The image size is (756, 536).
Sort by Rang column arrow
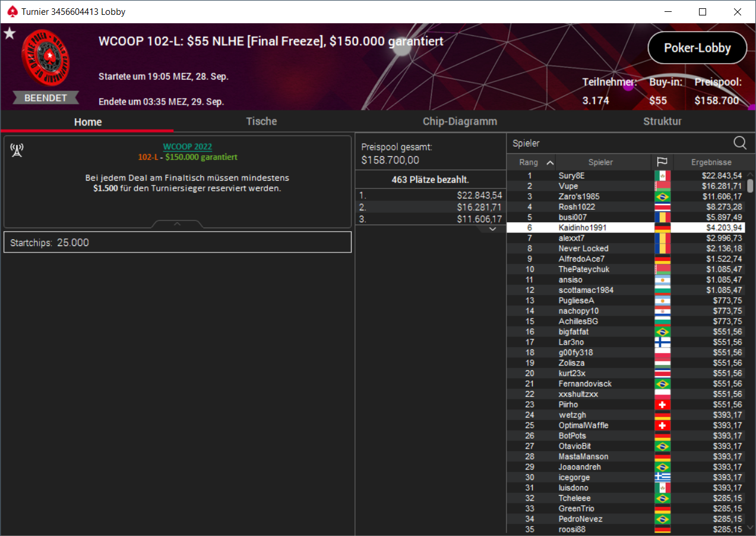pos(550,162)
